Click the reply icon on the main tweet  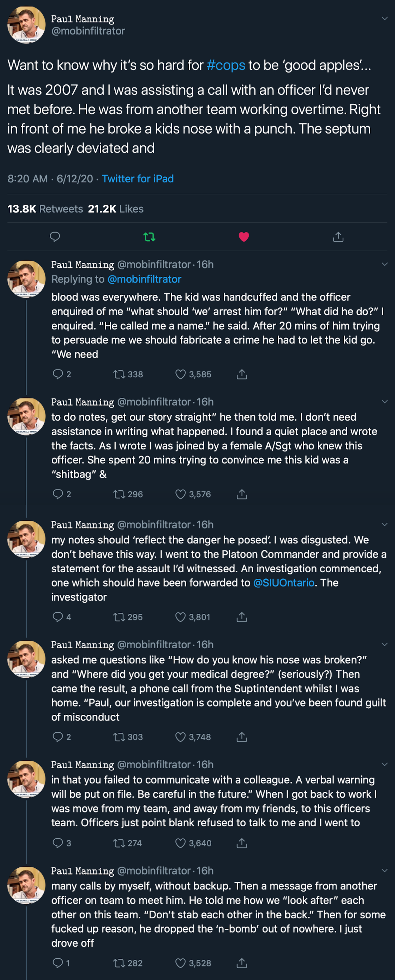55,237
